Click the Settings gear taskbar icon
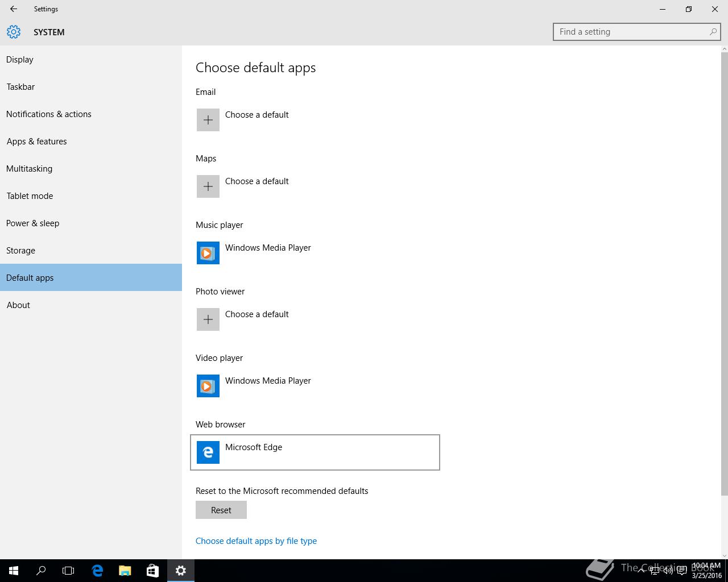Viewport: 728px width, 582px height. tap(181, 571)
